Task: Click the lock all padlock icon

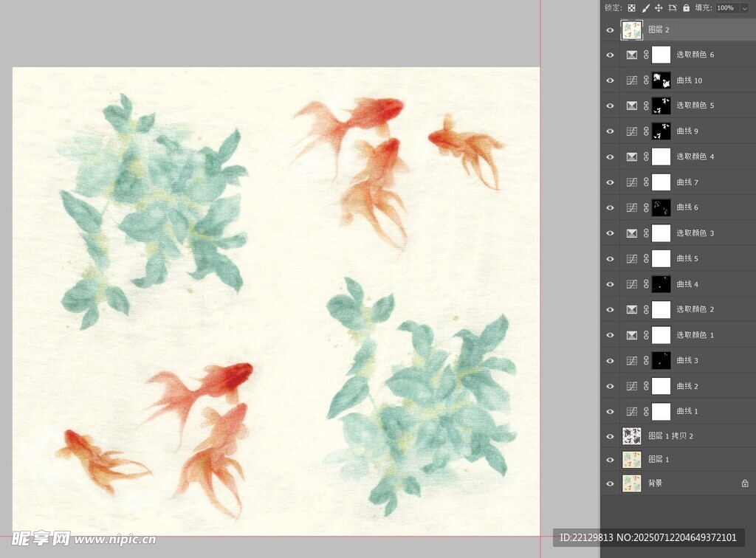Action: coord(686,7)
